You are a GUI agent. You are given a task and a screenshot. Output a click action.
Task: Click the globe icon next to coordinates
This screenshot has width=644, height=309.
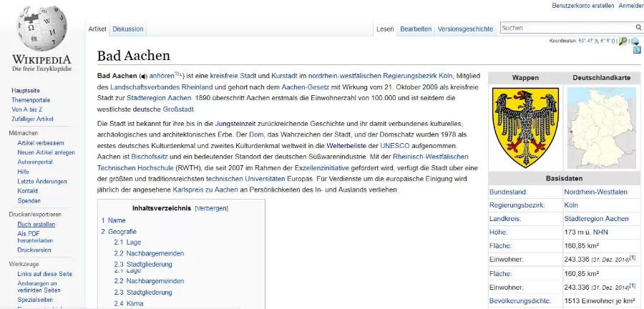point(636,41)
